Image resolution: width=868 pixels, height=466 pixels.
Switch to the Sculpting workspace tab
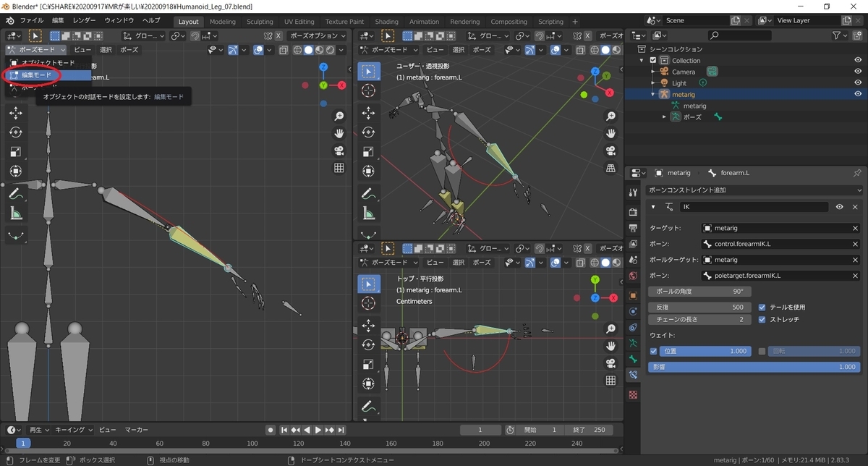(260, 22)
